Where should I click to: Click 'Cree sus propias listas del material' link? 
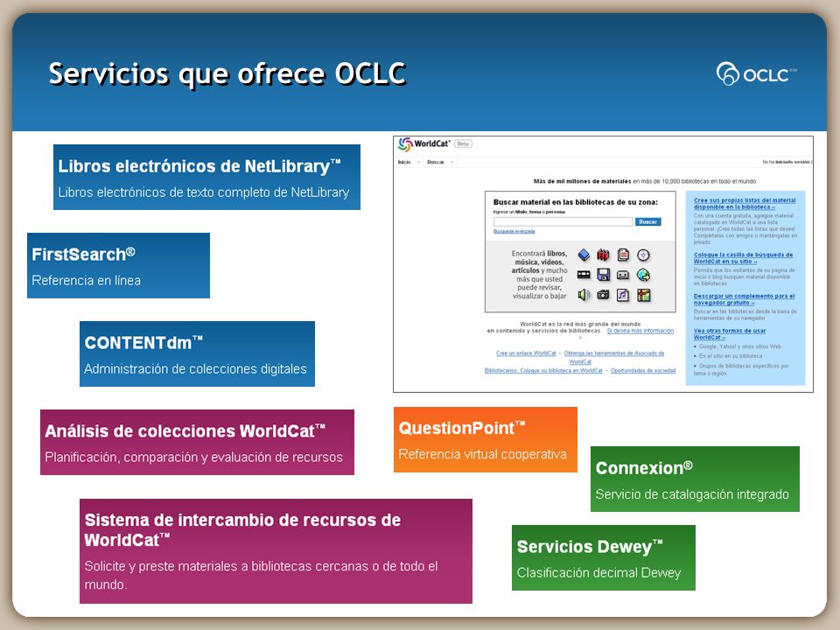pos(745,204)
